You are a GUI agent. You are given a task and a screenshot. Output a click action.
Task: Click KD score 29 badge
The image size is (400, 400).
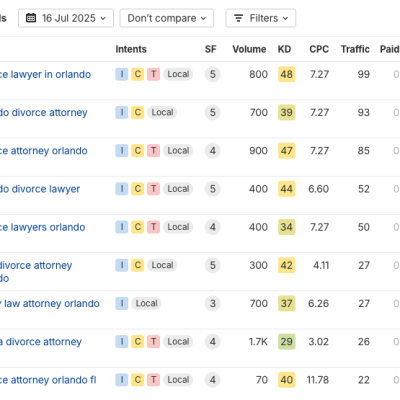coord(287,342)
